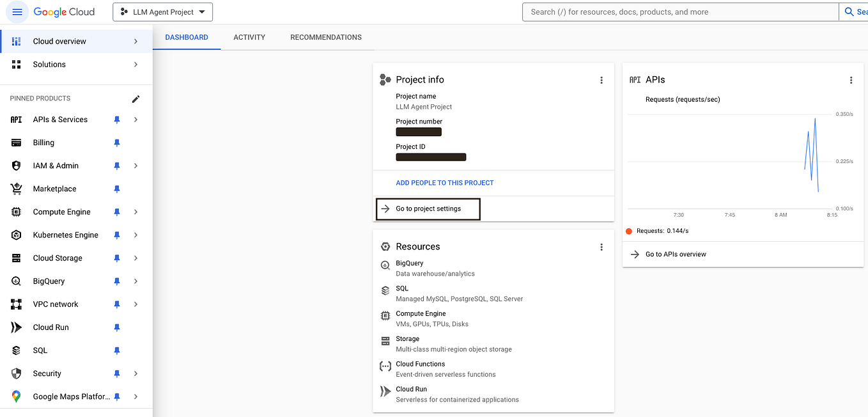Open Google Maps Platform from the sidebar
This screenshot has width=868, height=417.
click(17, 397)
